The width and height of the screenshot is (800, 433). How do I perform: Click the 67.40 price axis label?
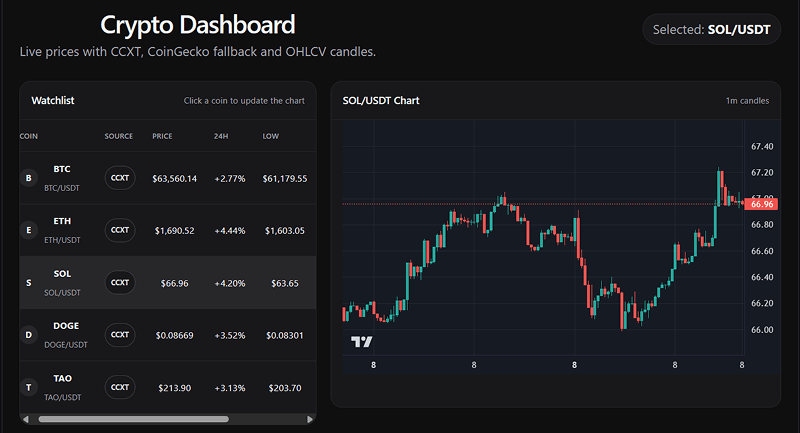pos(762,146)
